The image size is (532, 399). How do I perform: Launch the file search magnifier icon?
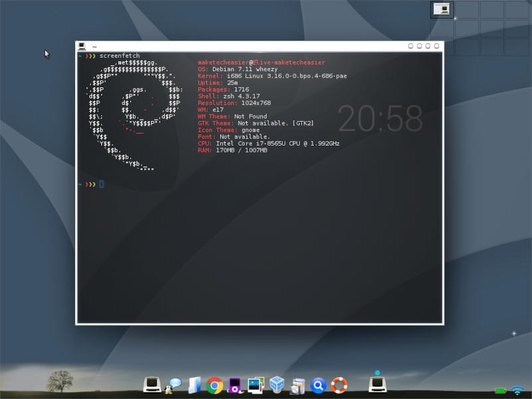[318, 384]
